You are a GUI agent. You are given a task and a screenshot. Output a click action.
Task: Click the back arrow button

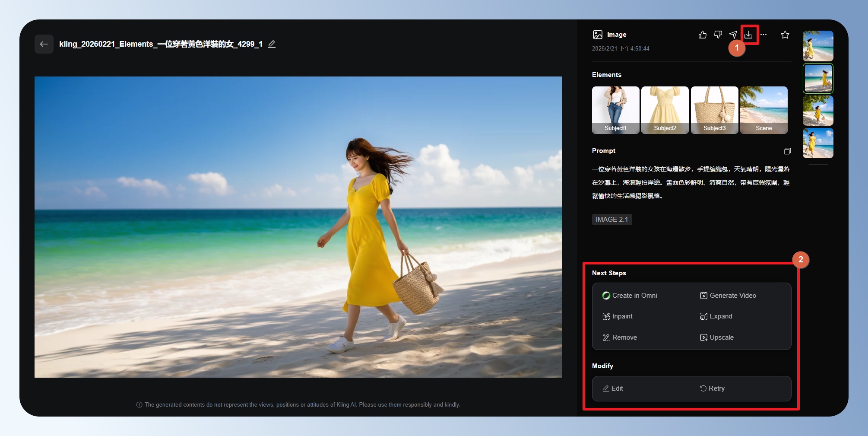44,44
